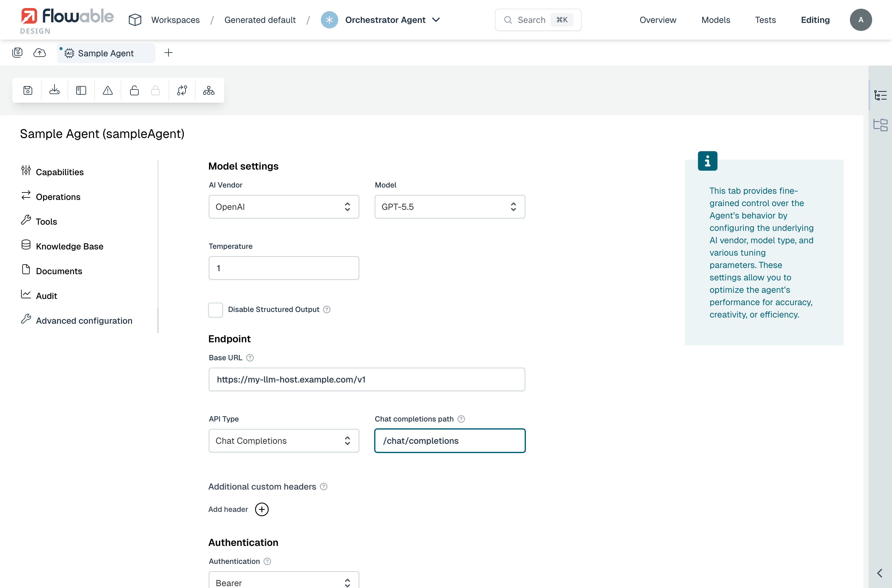Image resolution: width=892 pixels, height=588 pixels.
Task: Enable Disable Structured Output checkbox
Action: tap(215, 310)
